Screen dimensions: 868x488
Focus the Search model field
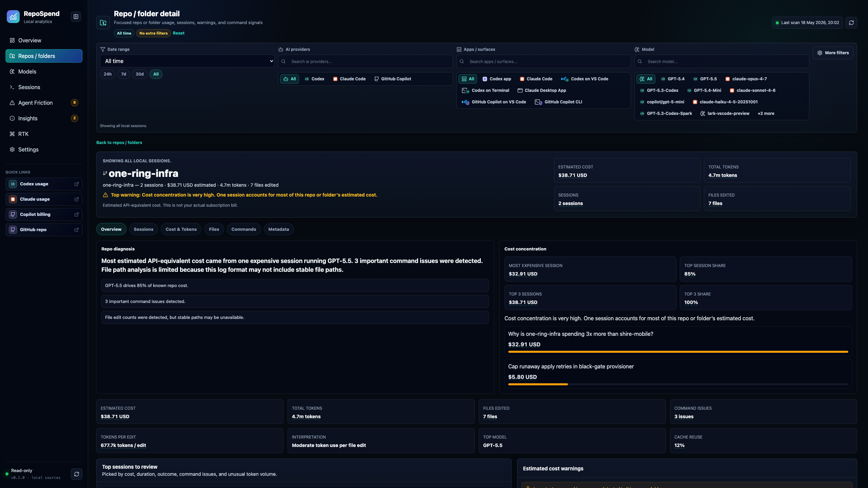tap(722, 62)
